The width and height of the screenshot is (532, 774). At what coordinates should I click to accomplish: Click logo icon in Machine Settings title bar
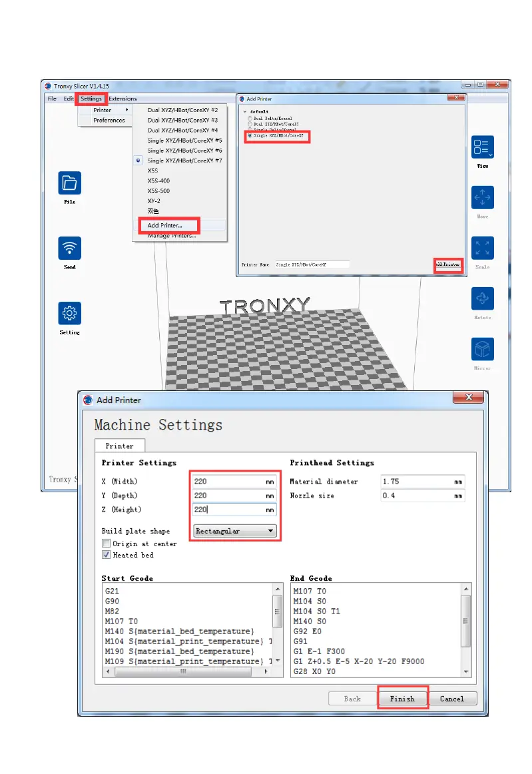point(88,400)
